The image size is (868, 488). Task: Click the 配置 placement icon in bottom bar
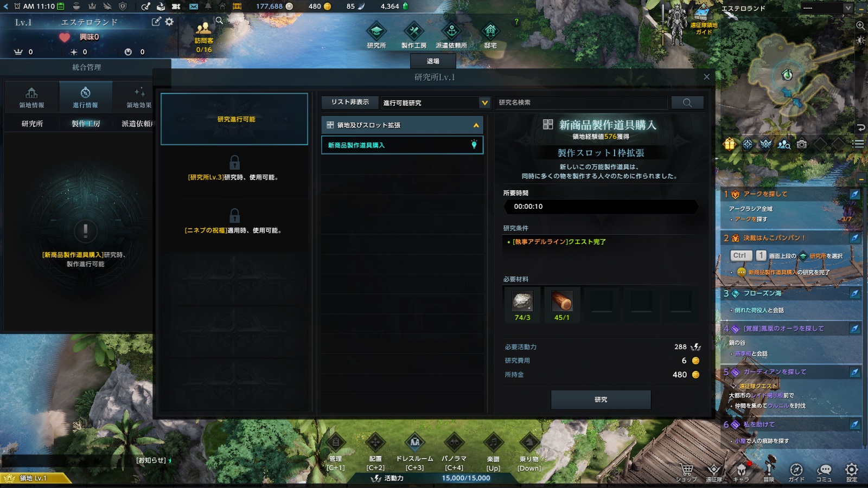[x=375, y=443]
